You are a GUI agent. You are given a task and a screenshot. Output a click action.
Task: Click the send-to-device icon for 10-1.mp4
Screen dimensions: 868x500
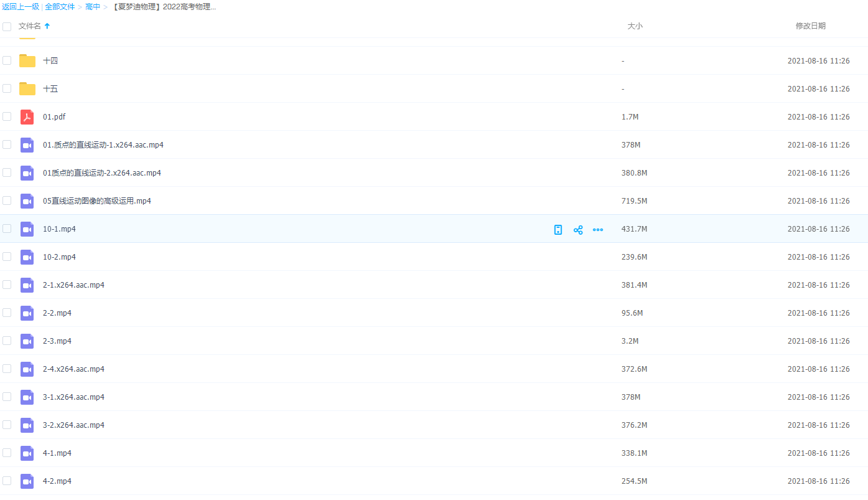coord(558,230)
